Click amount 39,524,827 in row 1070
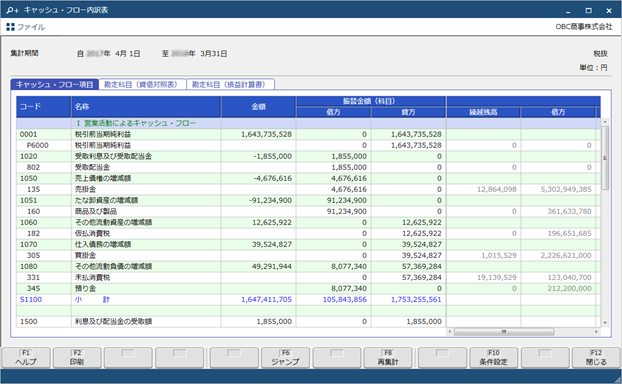The image size is (622, 384). click(272, 244)
